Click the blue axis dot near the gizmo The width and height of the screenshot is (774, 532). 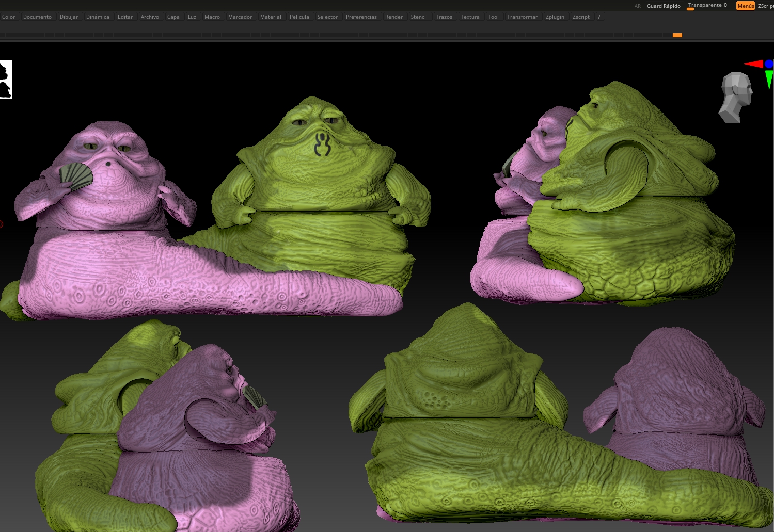(770, 63)
